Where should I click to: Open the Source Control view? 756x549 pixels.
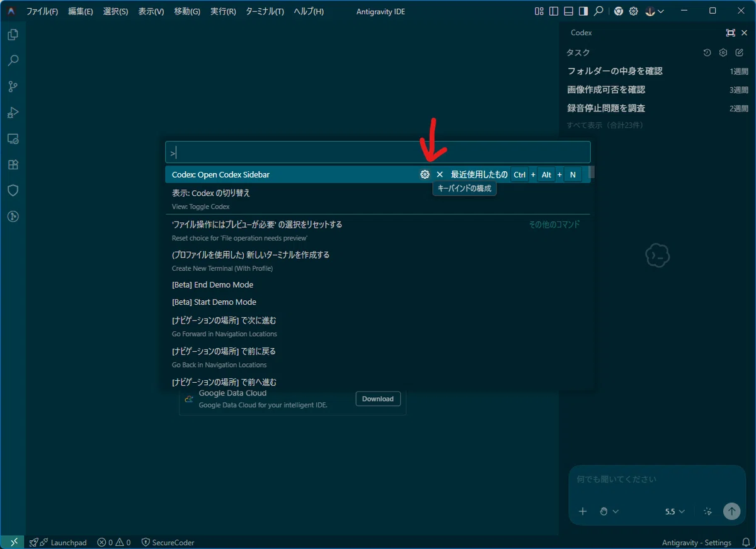pos(13,87)
